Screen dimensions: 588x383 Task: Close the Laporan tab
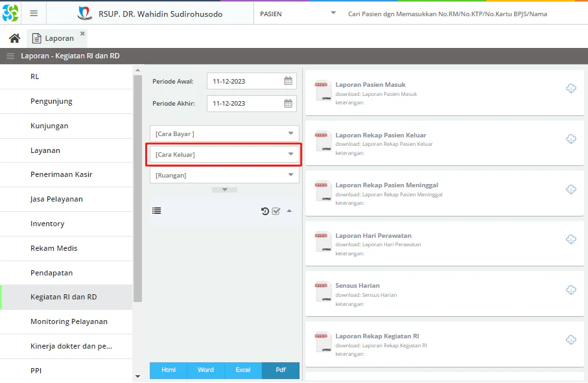(x=82, y=34)
